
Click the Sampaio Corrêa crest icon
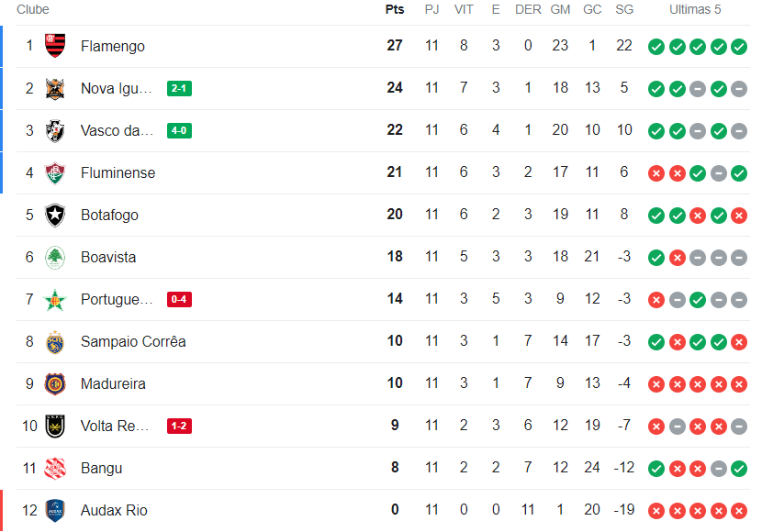[x=55, y=341]
